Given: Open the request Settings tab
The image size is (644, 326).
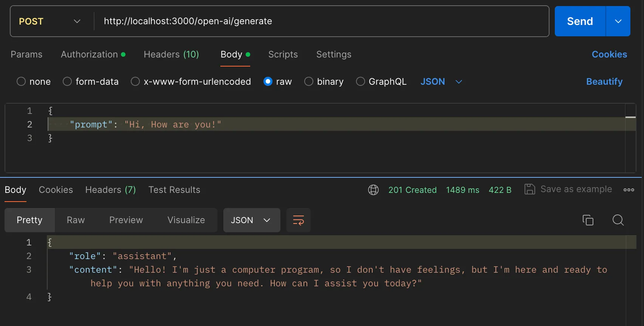Looking at the screenshot, I should tap(334, 54).
